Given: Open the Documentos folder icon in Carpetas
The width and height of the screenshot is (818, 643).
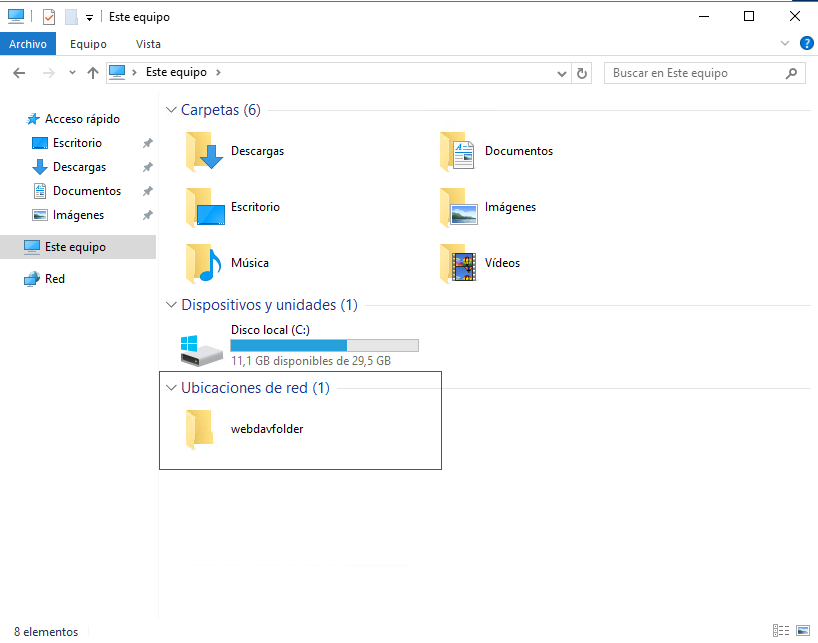Looking at the screenshot, I should click(458, 151).
